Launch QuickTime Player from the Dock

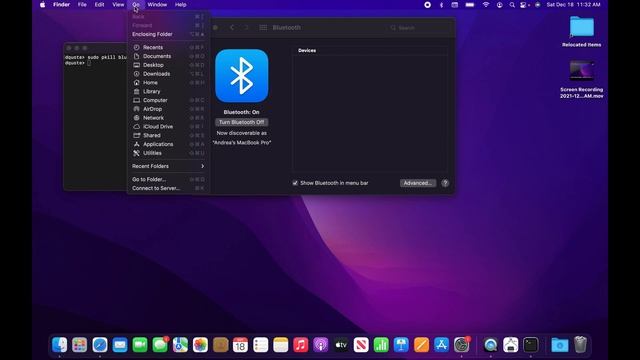491,345
